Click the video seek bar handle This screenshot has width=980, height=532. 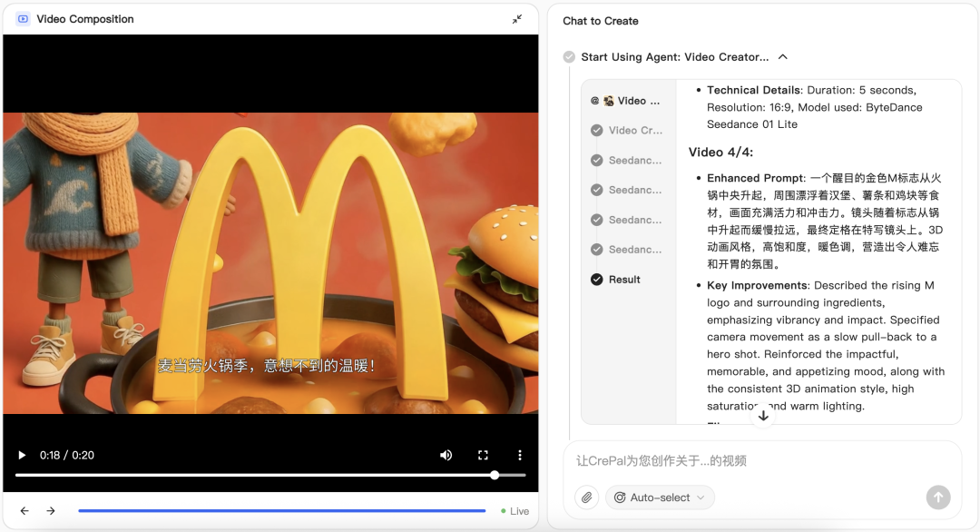(495, 475)
